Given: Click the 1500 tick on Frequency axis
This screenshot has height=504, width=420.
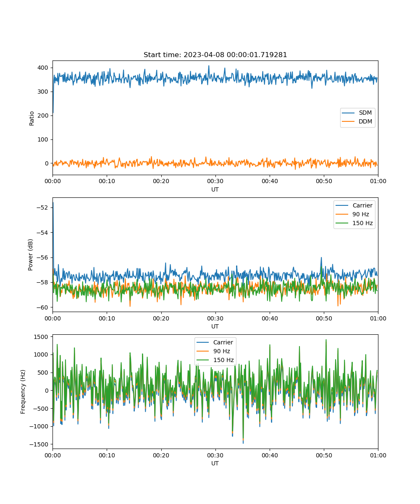Looking at the screenshot, I should [x=42, y=337].
